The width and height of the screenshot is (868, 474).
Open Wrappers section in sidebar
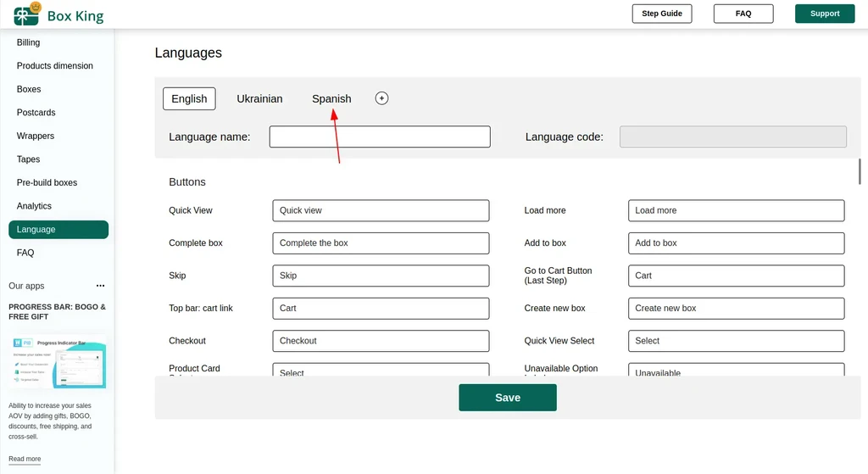coord(36,136)
